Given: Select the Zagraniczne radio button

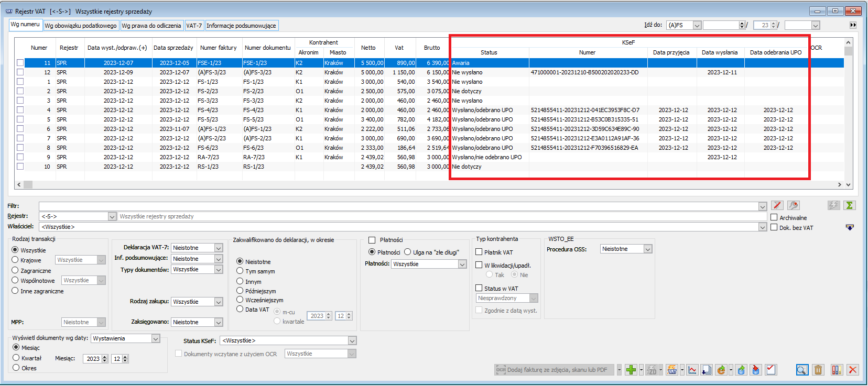Looking at the screenshot, I should (15, 270).
